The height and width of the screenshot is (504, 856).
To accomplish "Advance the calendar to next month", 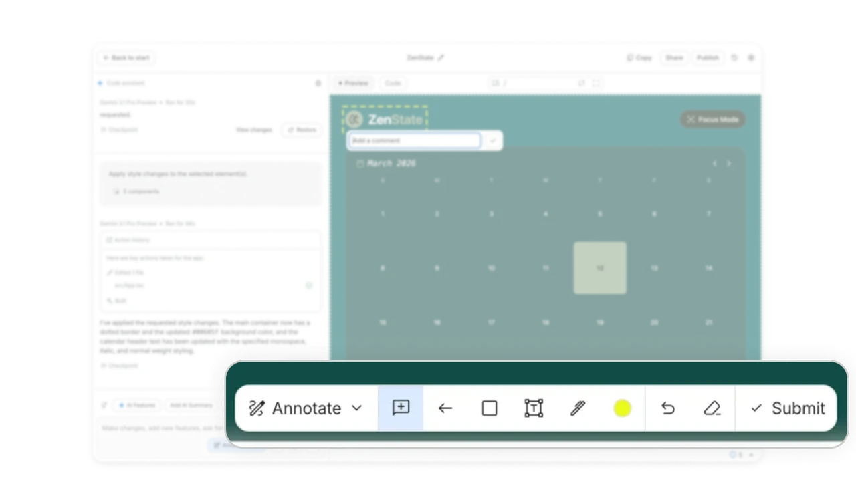I will pyautogui.click(x=729, y=162).
